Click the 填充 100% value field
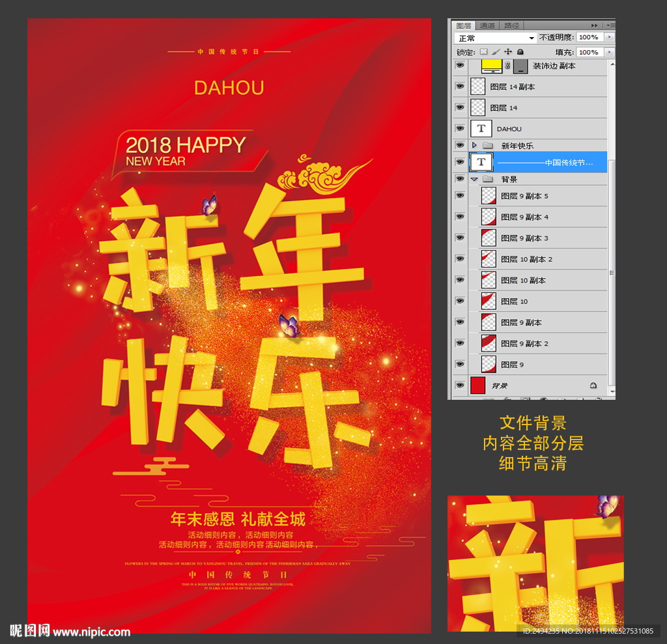This screenshot has width=667, height=644. [x=590, y=52]
